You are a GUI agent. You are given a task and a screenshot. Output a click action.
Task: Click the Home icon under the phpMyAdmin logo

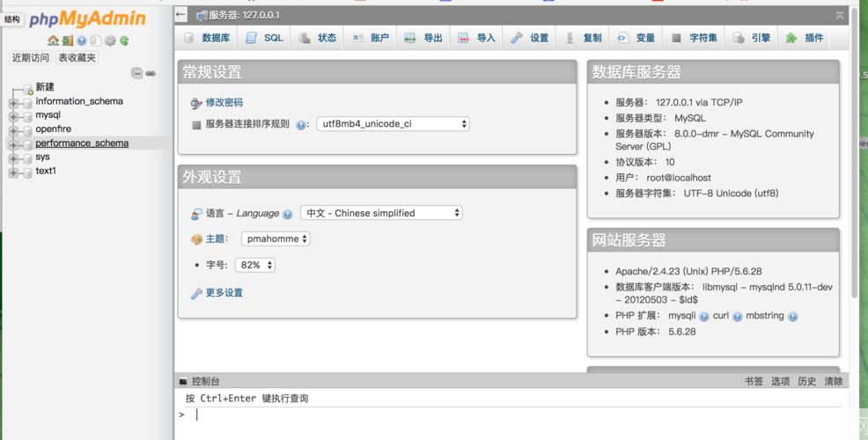pyautogui.click(x=53, y=40)
